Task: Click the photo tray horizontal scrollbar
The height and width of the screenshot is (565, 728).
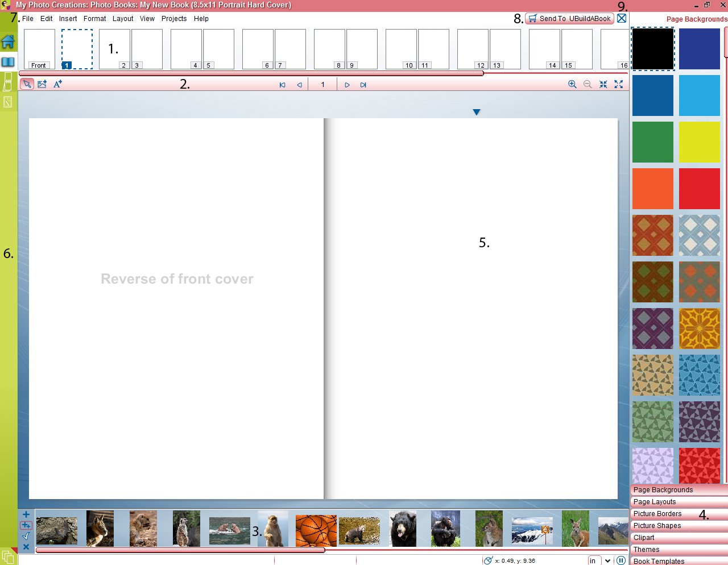Action: (x=180, y=550)
